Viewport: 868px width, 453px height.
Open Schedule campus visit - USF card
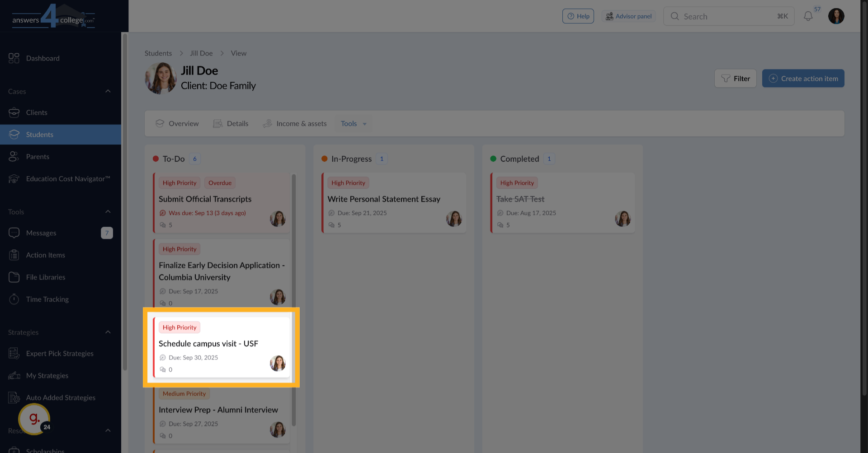tap(208, 344)
